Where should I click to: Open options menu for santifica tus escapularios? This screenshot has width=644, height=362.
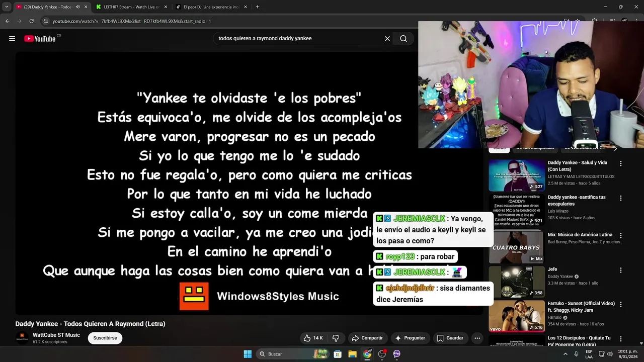[621, 198]
